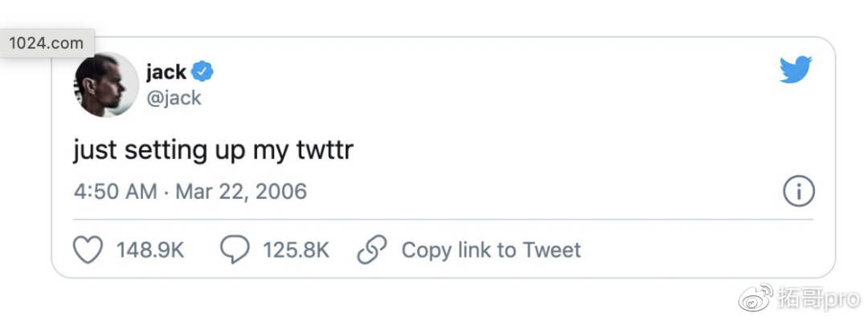Open the @jack handle link
Viewport: 868px width, 321px height.
[x=174, y=99]
